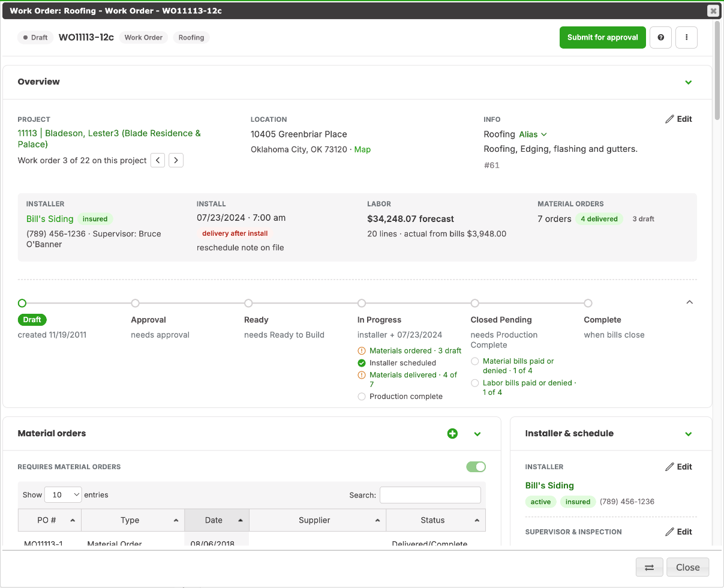Screen dimensions: 724x588
Task: Select Material bills paid or denied circle
Action: coord(474,361)
